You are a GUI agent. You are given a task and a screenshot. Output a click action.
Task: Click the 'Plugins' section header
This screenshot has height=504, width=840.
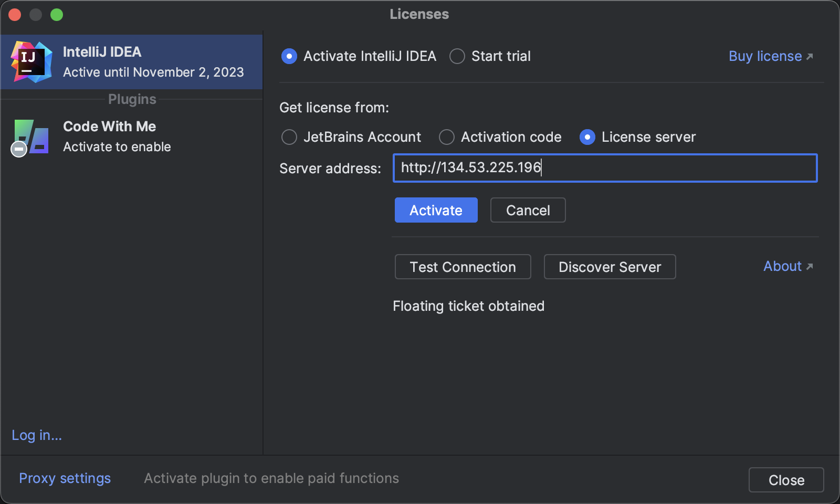coord(132,99)
